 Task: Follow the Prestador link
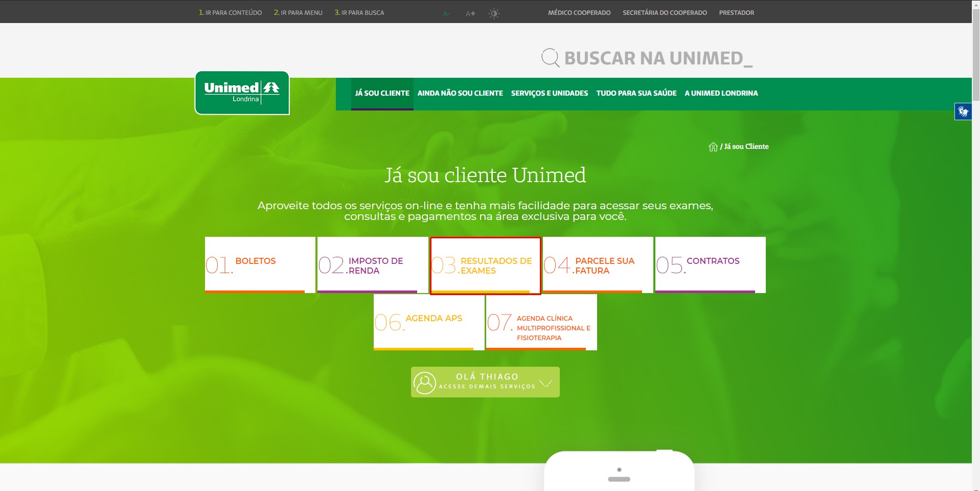[x=737, y=13]
